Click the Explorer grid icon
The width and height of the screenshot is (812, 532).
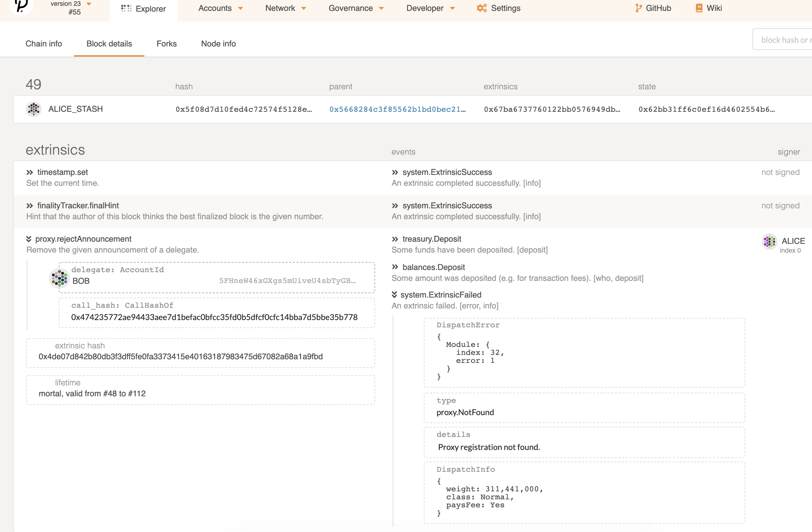126,8
